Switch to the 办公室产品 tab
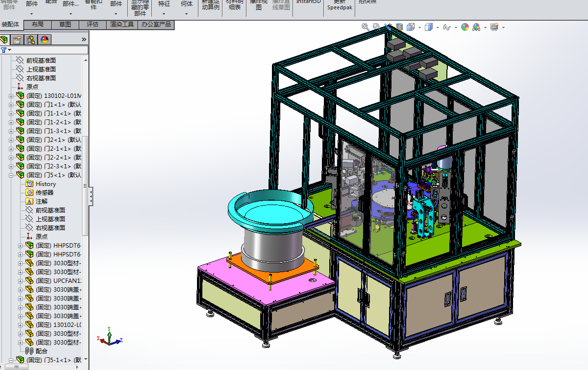The width and height of the screenshot is (588, 370). (157, 24)
